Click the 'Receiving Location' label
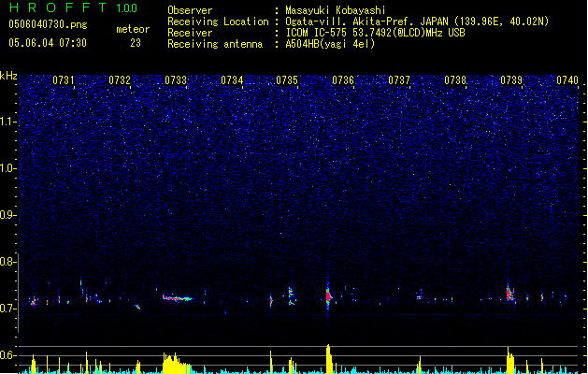 218,22
